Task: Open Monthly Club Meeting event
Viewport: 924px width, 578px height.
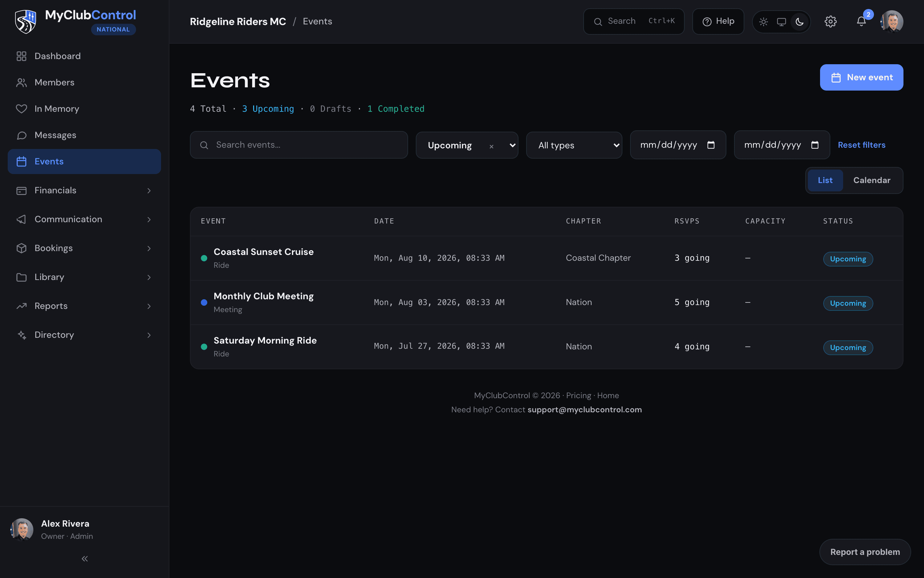Action: (263, 296)
